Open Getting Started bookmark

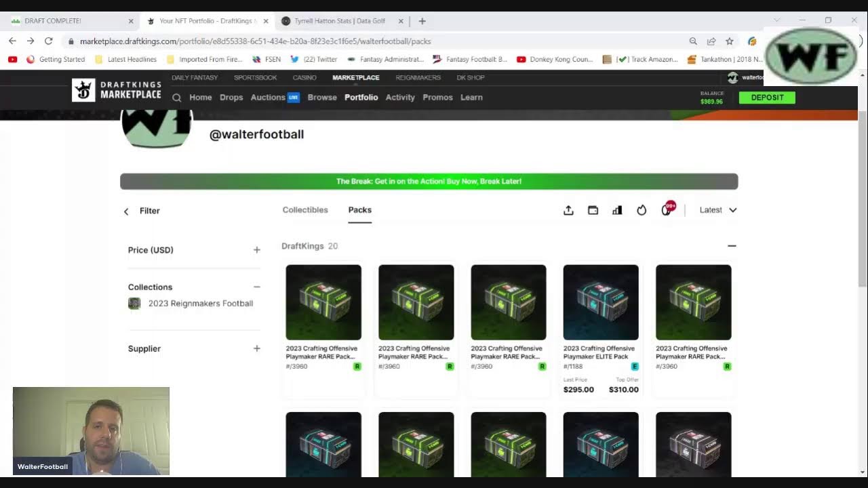pyautogui.click(x=56, y=60)
